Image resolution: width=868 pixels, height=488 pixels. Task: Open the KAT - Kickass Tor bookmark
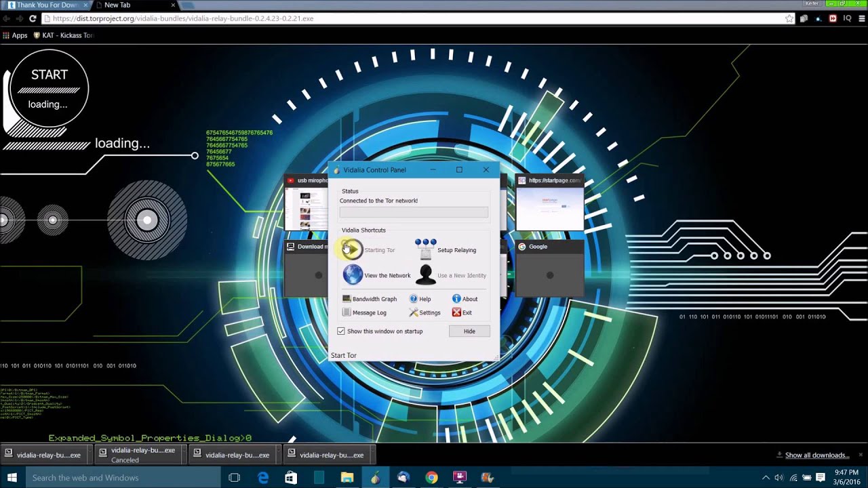pyautogui.click(x=63, y=35)
